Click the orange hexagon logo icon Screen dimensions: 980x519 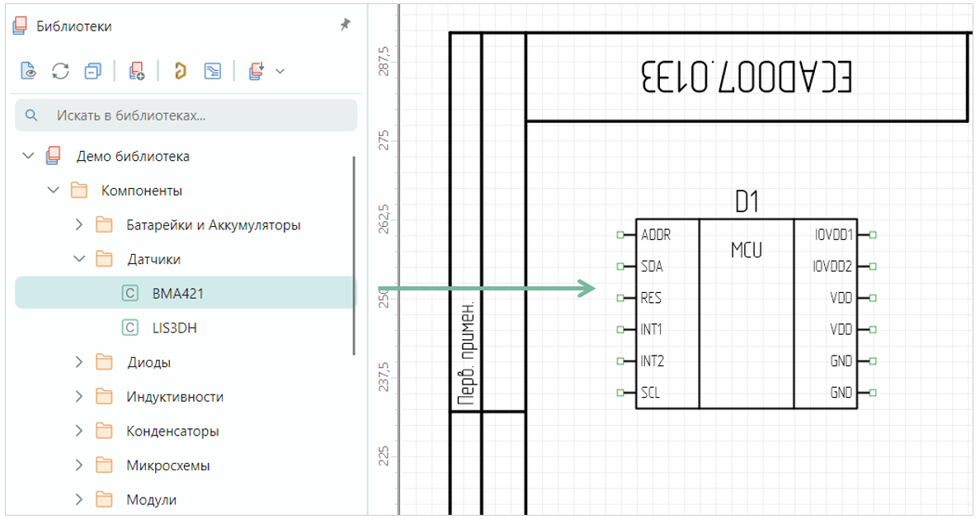click(x=180, y=71)
